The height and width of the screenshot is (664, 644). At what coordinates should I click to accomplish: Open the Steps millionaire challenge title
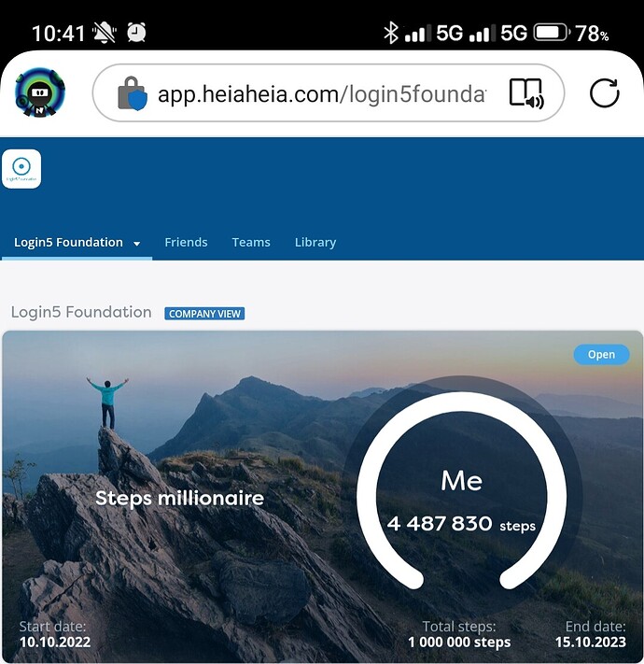179,498
